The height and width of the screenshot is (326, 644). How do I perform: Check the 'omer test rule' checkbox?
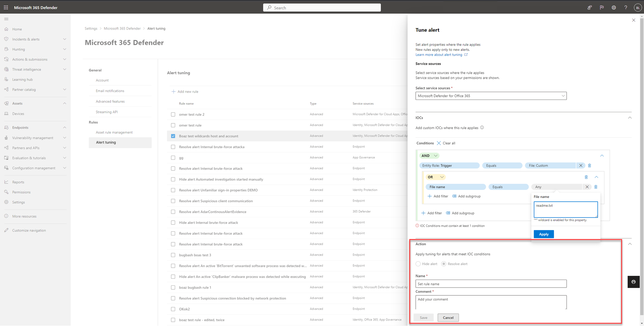[173, 125]
